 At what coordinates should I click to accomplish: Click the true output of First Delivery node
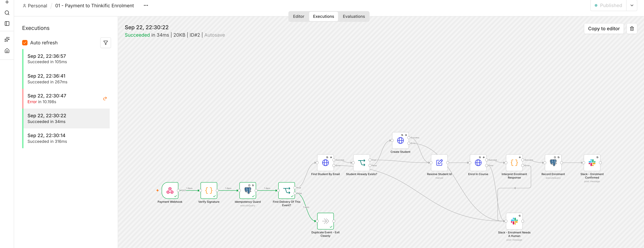(x=295, y=188)
